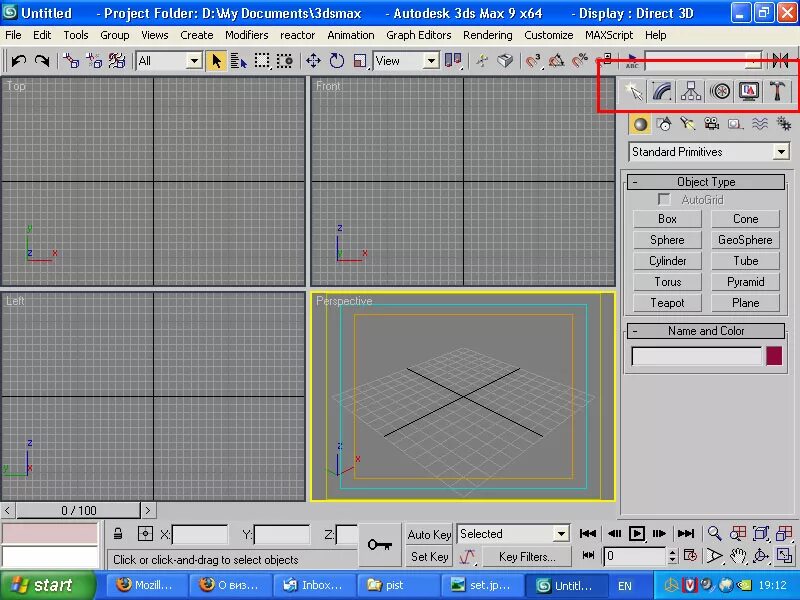Open the Display command panel tab

pyautogui.click(x=748, y=92)
